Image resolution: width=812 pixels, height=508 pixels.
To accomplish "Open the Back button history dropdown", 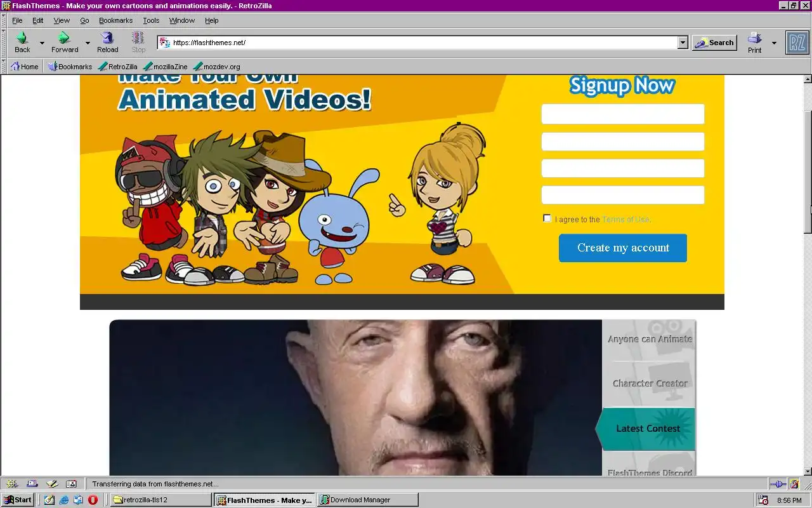I will pyautogui.click(x=43, y=43).
